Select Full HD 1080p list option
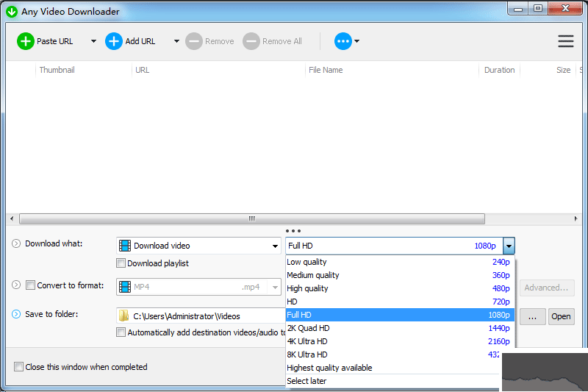Screen dimensions: 588x392 click(400, 315)
